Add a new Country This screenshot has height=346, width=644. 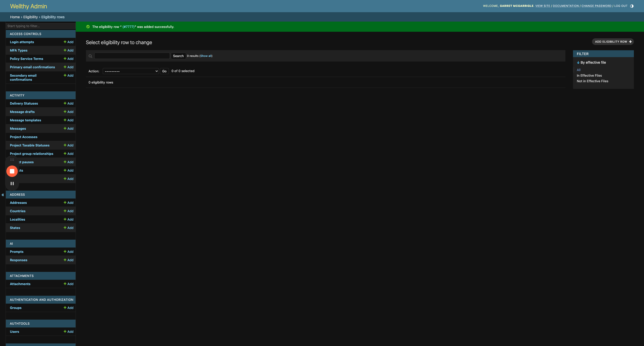click(68, 211)
